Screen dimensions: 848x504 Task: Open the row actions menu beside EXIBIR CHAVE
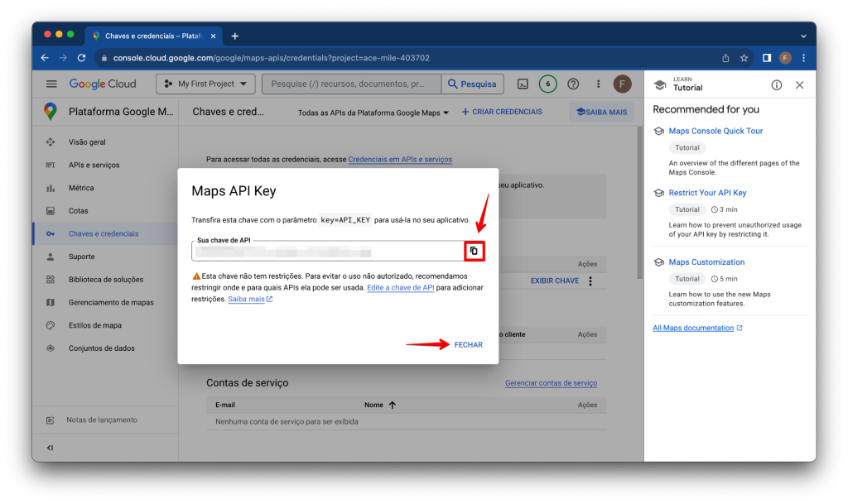(590, 281)
